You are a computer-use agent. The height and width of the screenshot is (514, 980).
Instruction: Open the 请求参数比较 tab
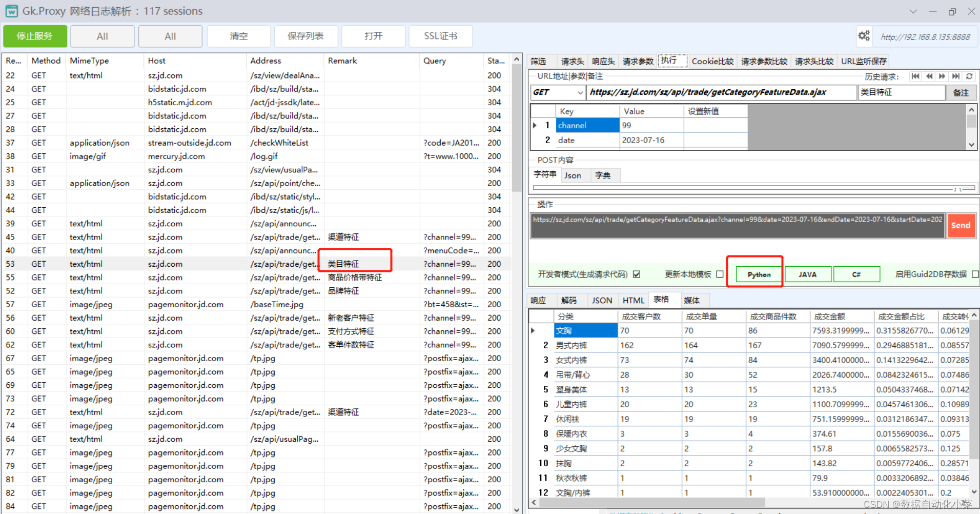[x=764, y=61]
